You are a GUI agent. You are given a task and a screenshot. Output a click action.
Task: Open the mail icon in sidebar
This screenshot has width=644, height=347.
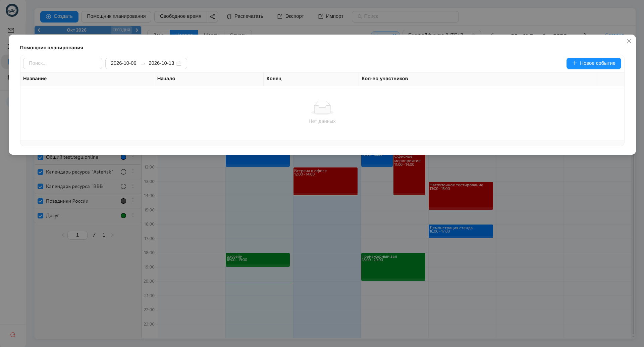(11, 30)
